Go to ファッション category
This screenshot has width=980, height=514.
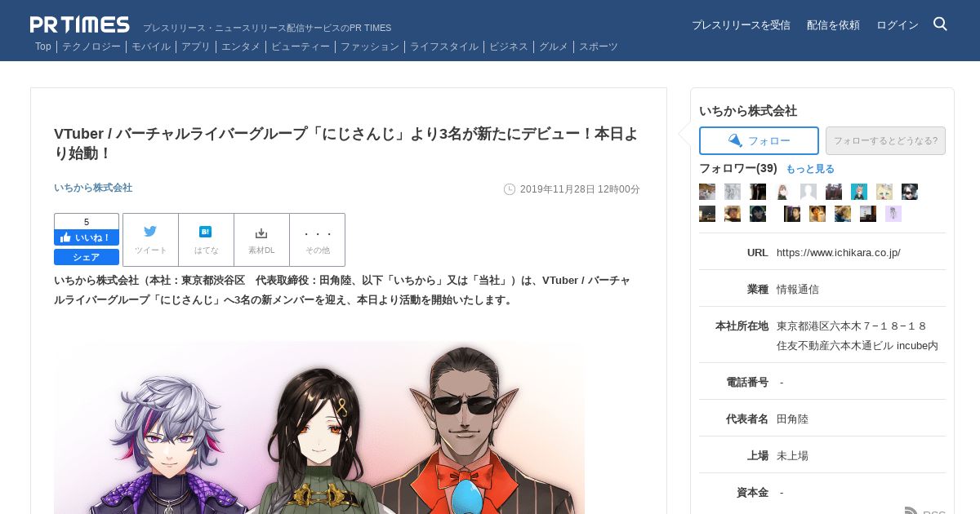coord(370,47)
